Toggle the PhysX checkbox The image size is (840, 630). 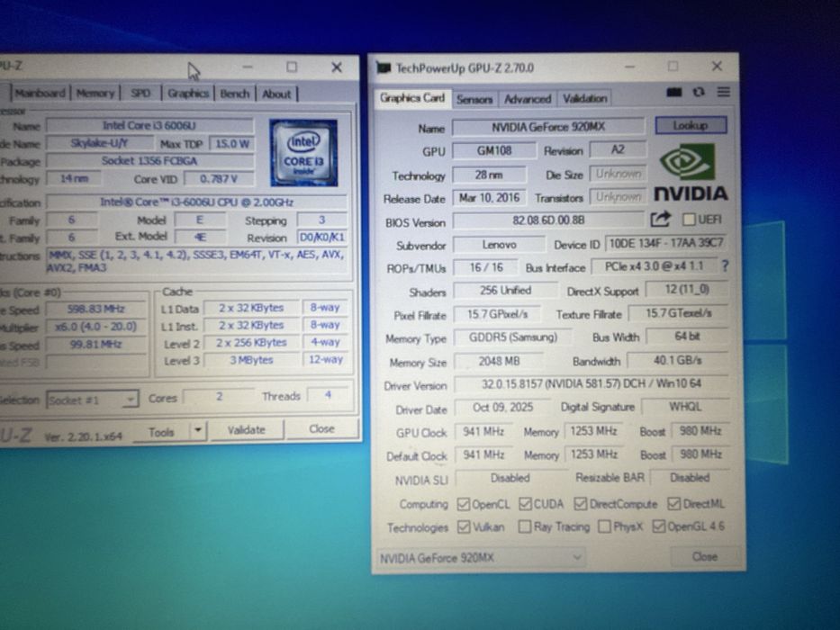[x=604, y=526]
